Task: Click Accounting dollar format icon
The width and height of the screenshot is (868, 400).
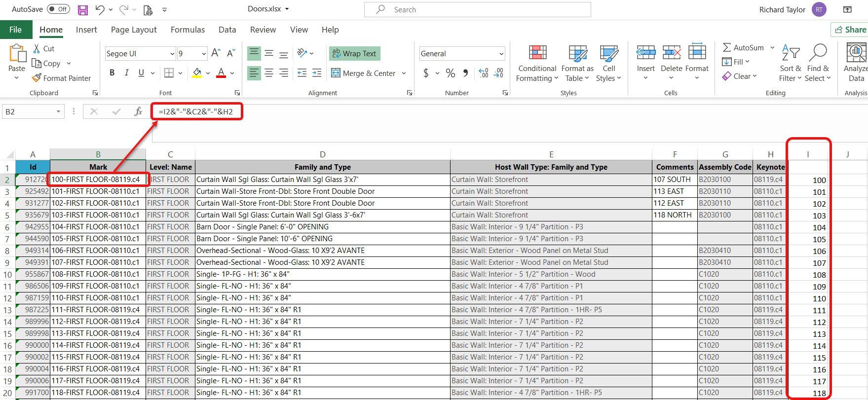Action: click(426, 73)
